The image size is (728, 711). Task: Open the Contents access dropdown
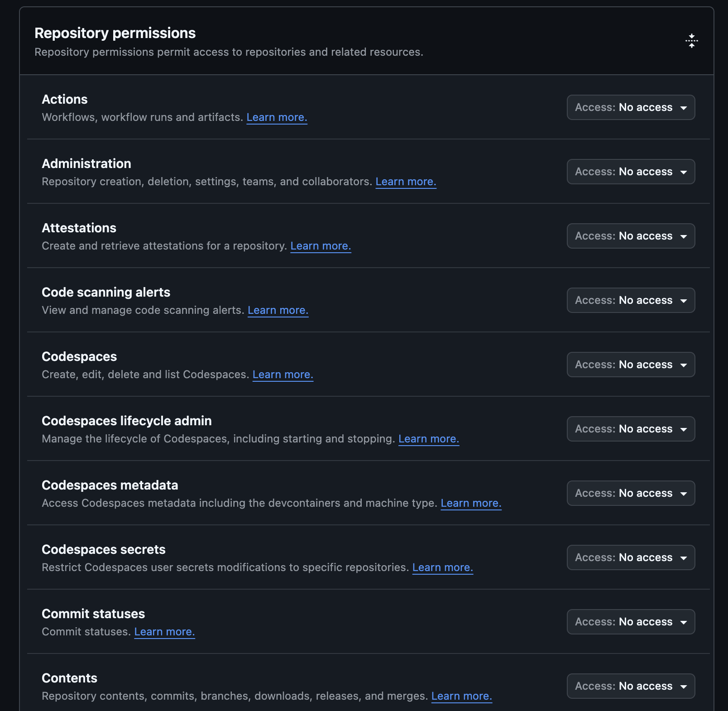631,686
